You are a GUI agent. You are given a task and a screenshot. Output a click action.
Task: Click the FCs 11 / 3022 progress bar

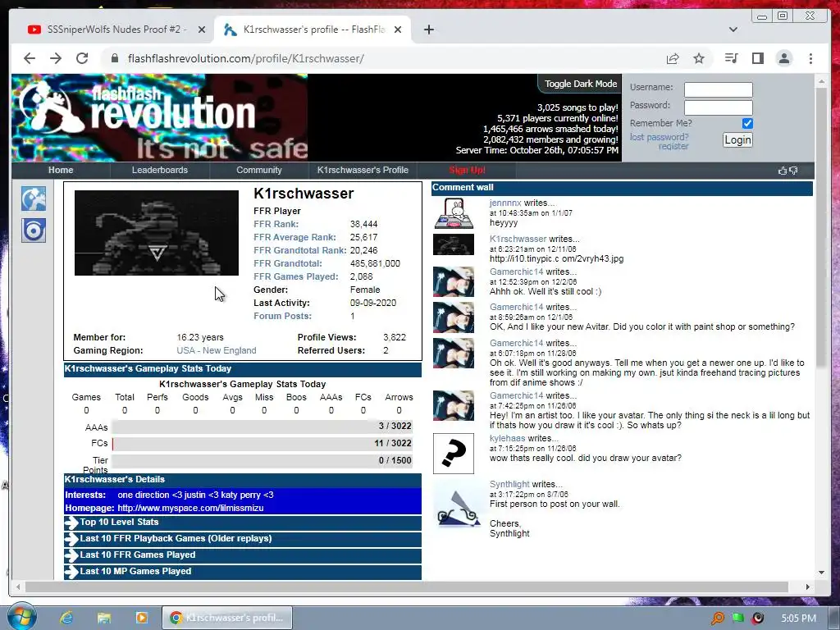[262, 444]
